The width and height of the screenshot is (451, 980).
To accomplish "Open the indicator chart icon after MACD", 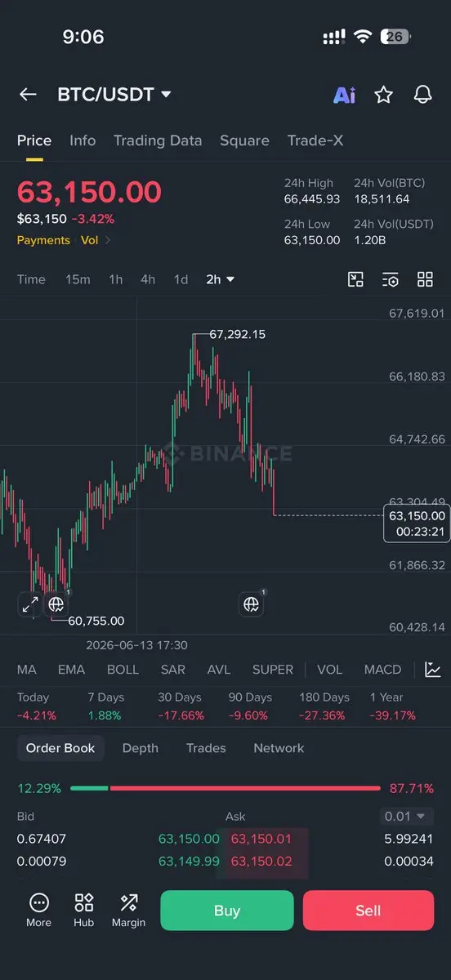I will pos(433,670).
